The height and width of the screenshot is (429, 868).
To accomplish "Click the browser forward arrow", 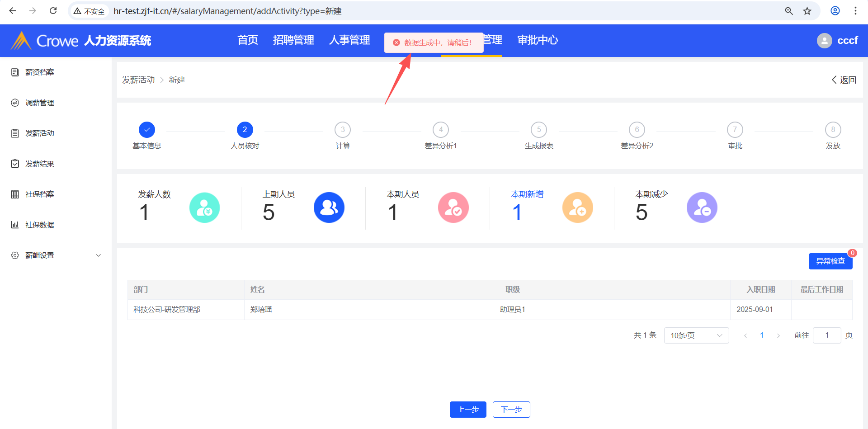I will pyautogui.click(x=33, y=11).
